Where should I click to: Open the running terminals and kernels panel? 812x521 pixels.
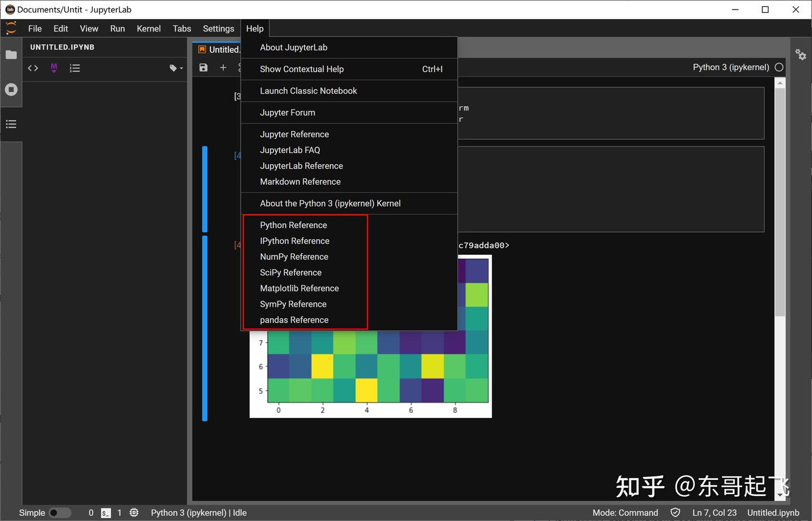(x=11, y=89)
